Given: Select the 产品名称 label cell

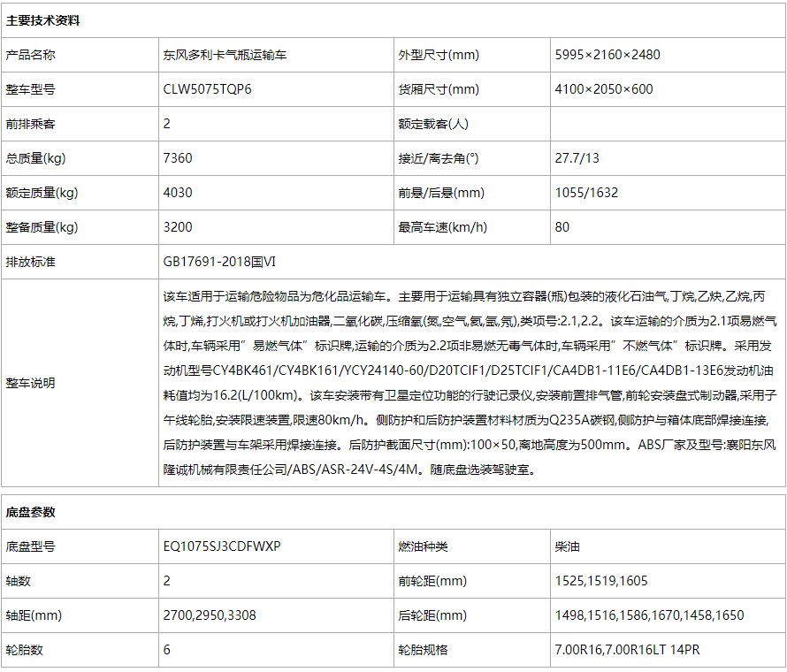Looking at the screenshot, I should tap(80, 55).
